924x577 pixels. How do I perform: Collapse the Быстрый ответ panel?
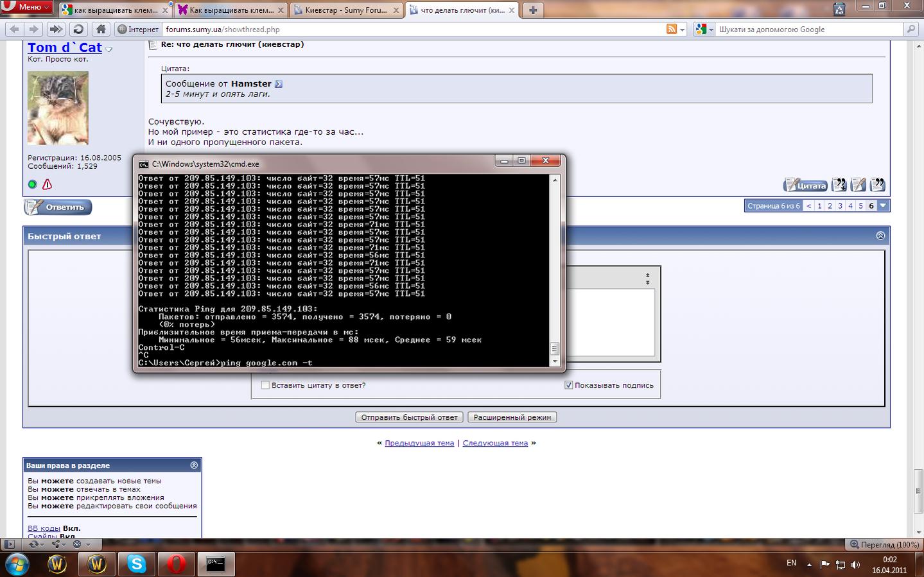pos(880,236)
